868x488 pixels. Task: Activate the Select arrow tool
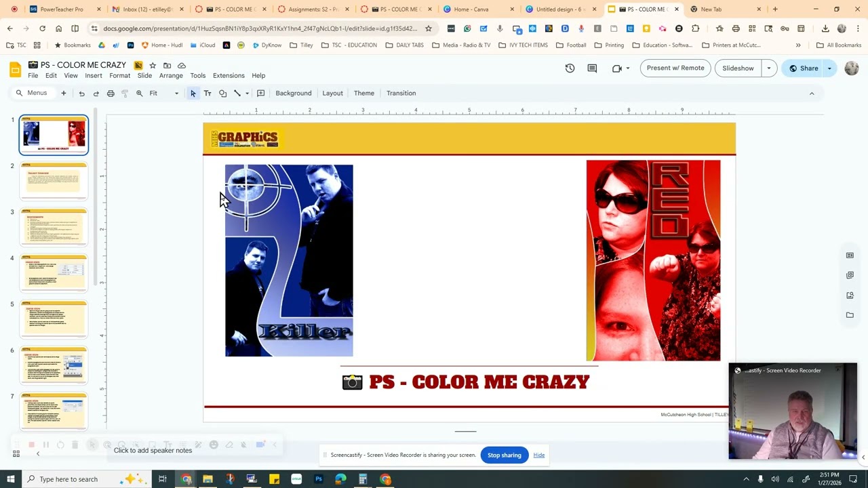click(x=193, y=94)
